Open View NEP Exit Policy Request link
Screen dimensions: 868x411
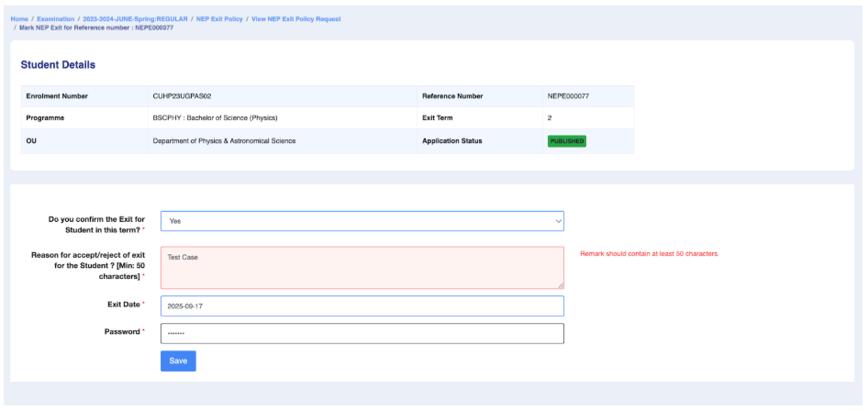click(x=296, y=19)
